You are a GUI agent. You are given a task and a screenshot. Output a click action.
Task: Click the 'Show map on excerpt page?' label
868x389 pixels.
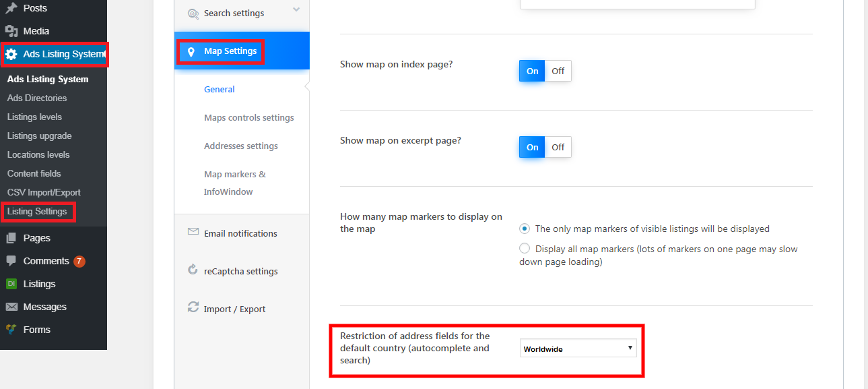click(x=401, y=141)
